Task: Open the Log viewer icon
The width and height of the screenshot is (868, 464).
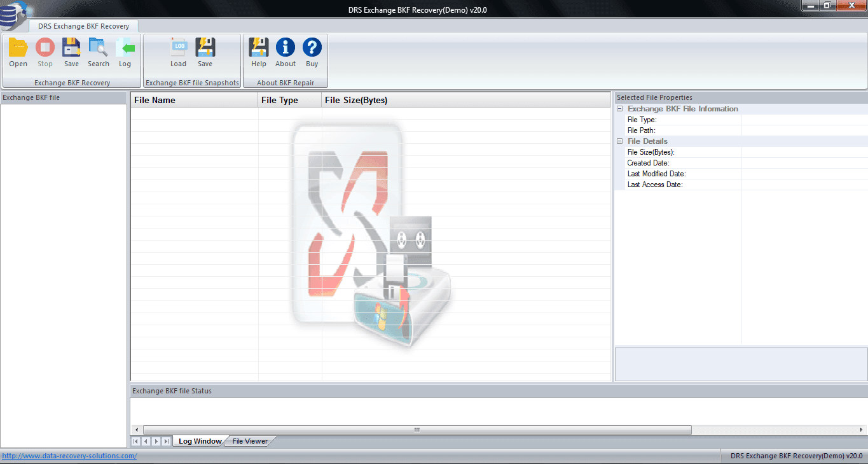Action: tap(125, 51)
